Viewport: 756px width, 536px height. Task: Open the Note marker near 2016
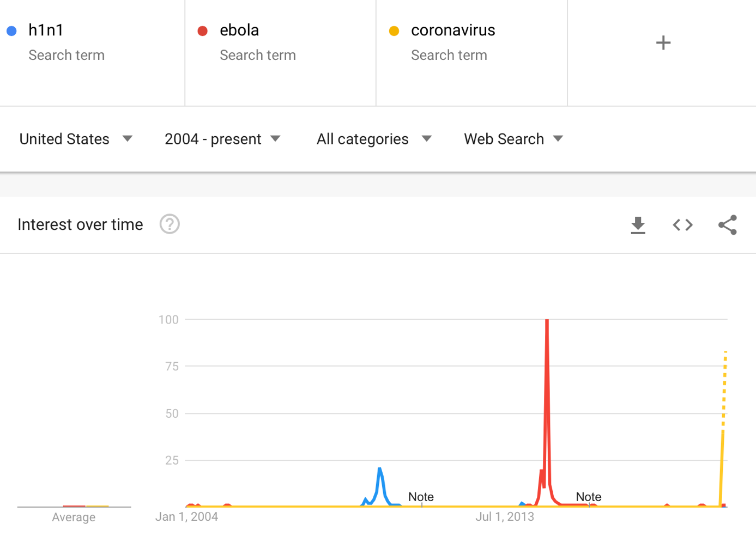click(x=589, y=497)
